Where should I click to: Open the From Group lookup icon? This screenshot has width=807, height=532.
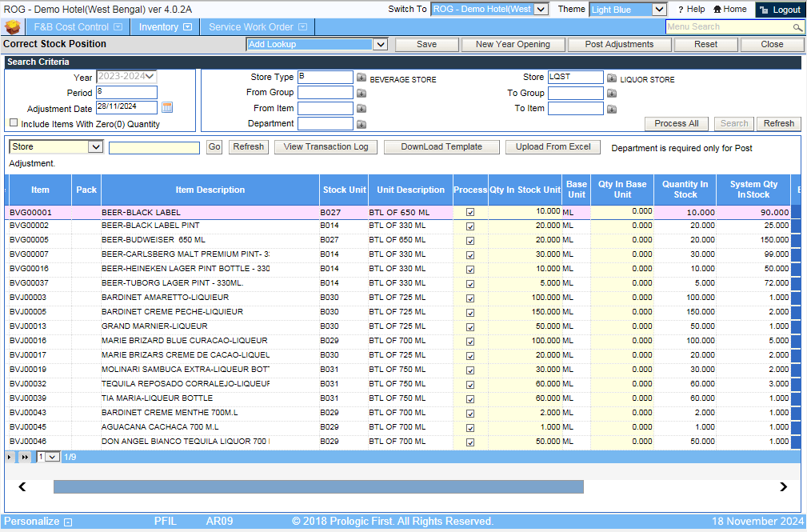362,94
